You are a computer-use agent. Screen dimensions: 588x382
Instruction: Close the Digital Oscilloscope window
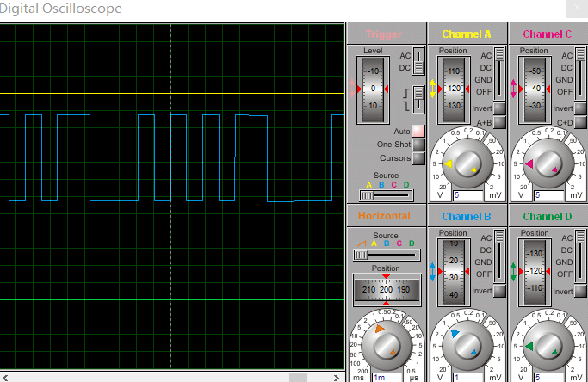(577, 8)
